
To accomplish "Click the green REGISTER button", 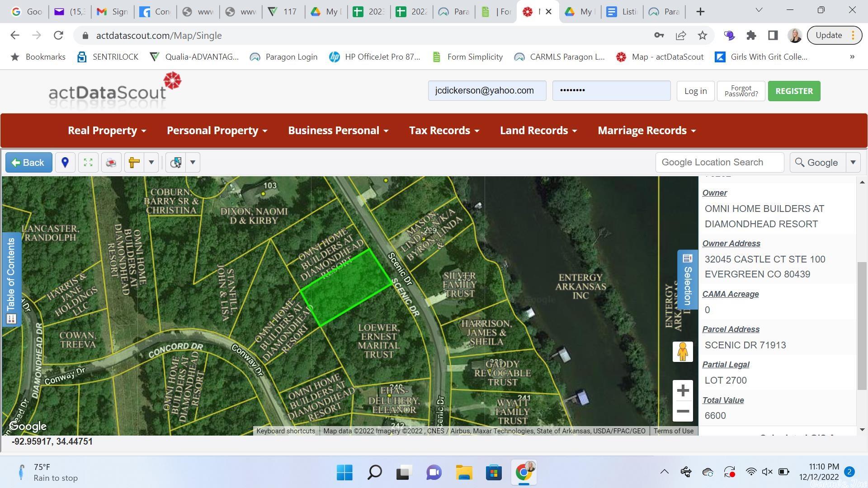I will coord(794,91).
